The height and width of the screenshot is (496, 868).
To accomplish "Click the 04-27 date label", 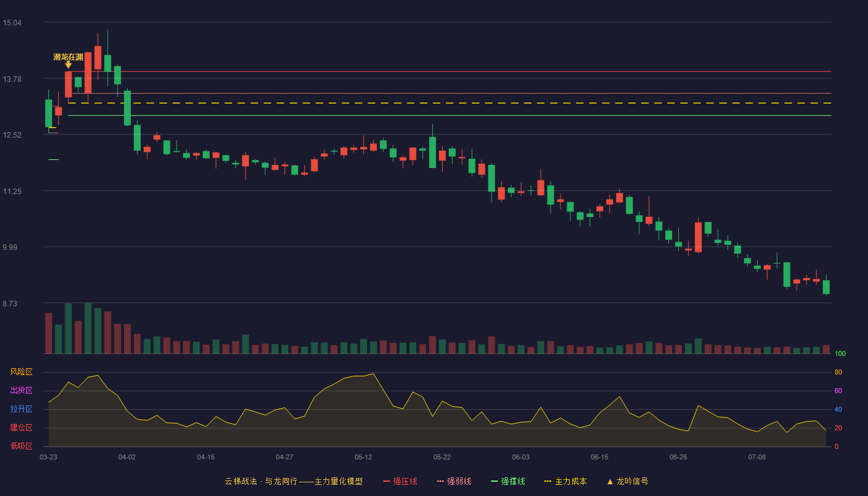I will point(285,457).
